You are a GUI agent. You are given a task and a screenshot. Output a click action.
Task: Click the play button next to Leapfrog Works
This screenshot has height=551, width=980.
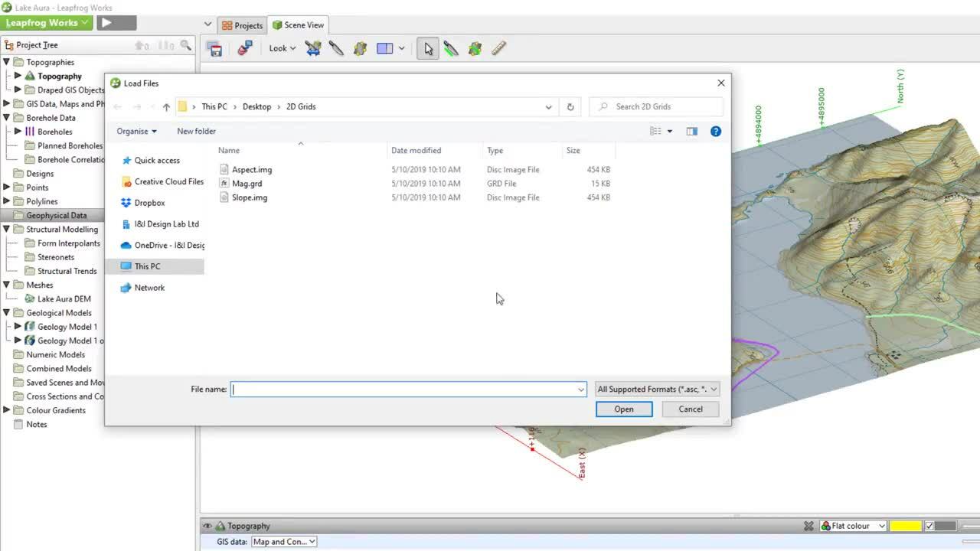click(116, 22)
